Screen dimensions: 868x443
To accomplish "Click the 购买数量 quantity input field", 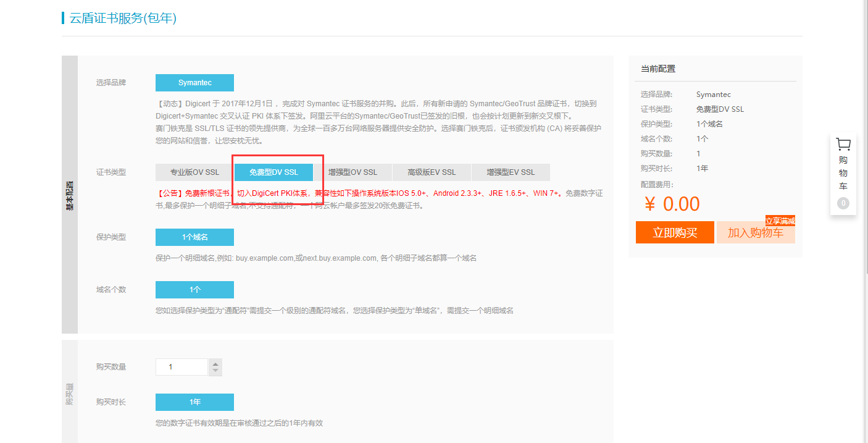I will point(182,367).
